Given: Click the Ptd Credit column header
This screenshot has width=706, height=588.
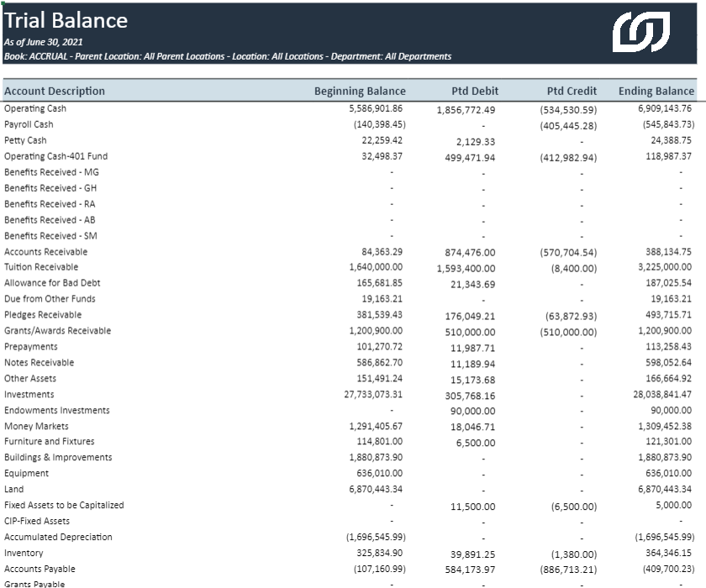Looking at the screenshot, I should pos(572,91).
